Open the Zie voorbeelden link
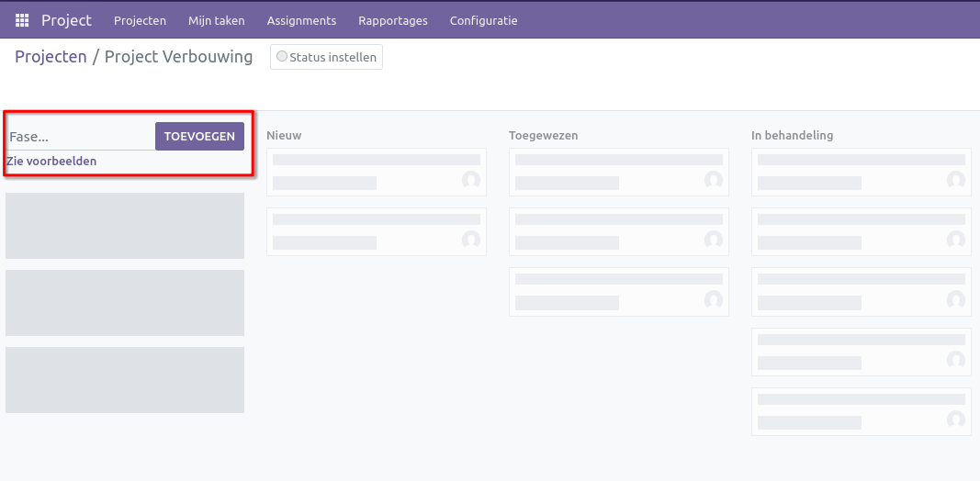The width and height of the screenshot is (980, 481). [x=51, y=162]
